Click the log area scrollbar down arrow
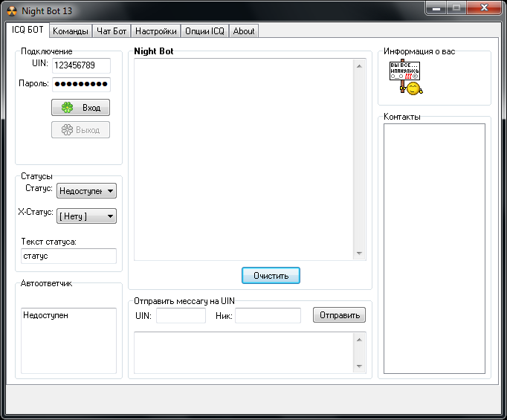The height and width of the screenshot is (420, 507). 359,253
